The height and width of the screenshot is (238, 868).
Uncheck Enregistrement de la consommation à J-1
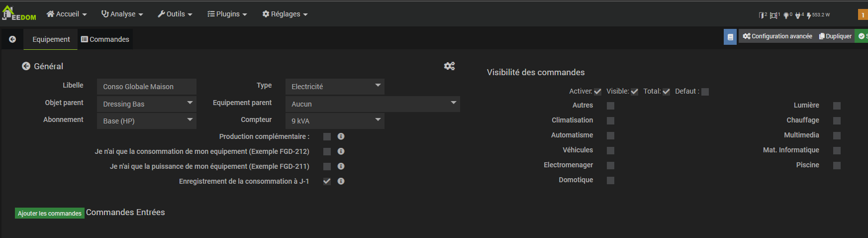pyautogui.click(x=327, y=181)
